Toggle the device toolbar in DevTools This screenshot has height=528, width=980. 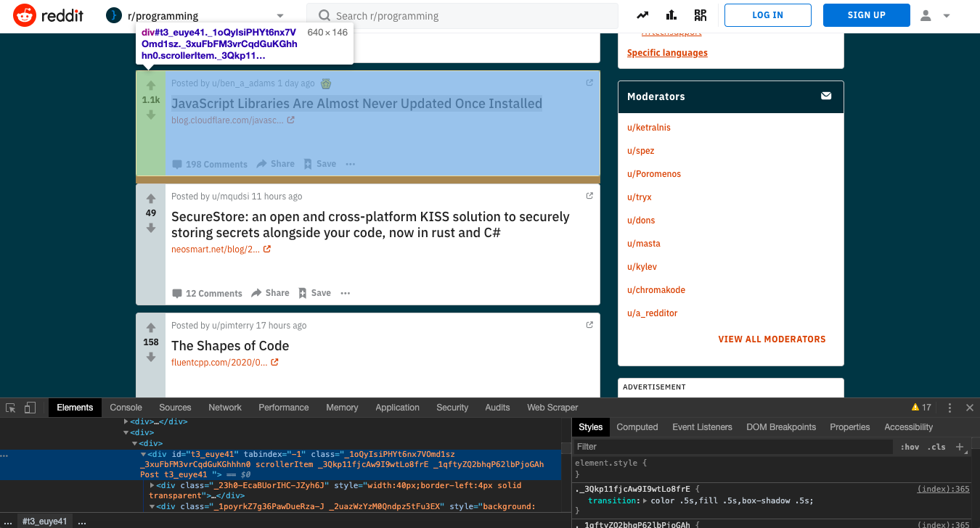tap(28, 408)
